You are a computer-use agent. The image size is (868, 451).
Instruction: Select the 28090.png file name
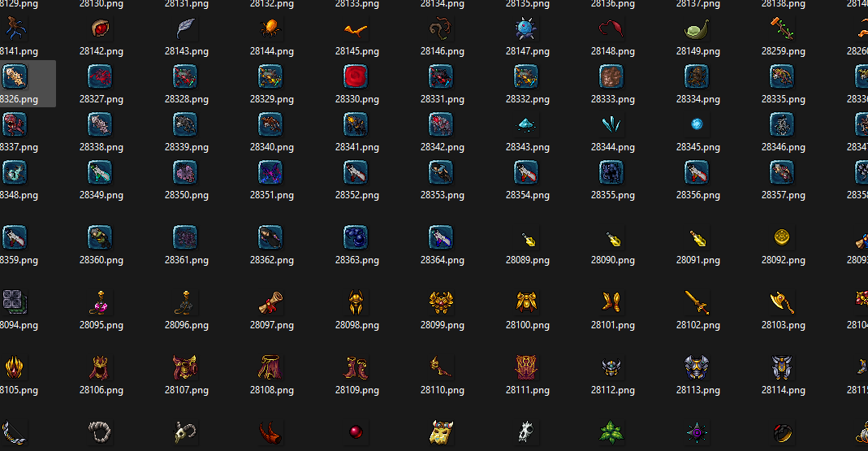[613, 260]
